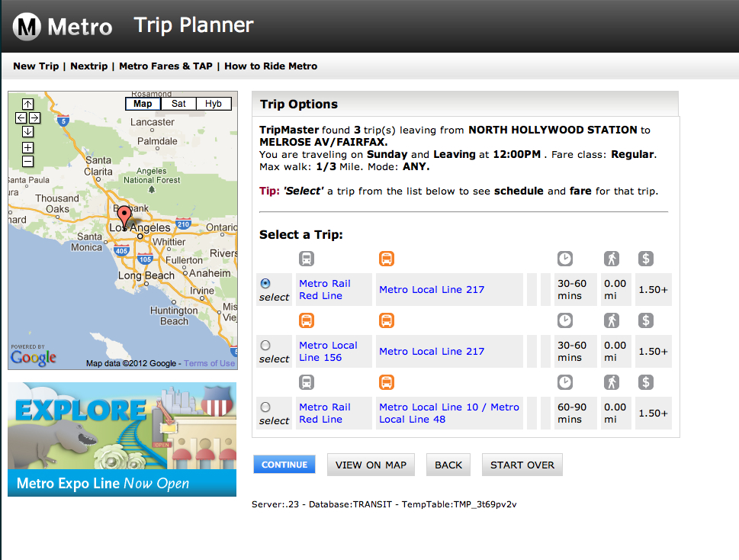Open Metro Local Line 217 link in first trip

[x=432, y=289]
